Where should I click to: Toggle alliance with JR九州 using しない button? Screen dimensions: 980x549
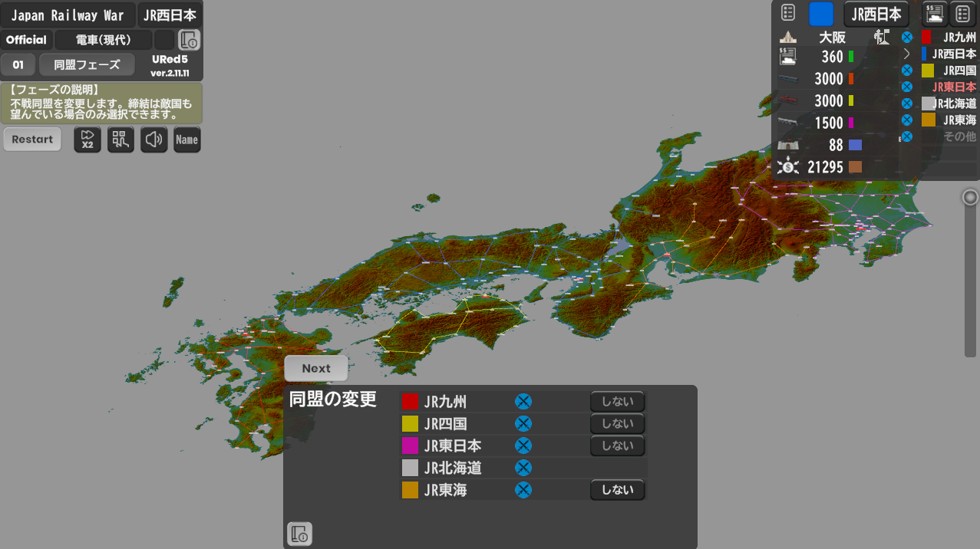tap(617, 402)
